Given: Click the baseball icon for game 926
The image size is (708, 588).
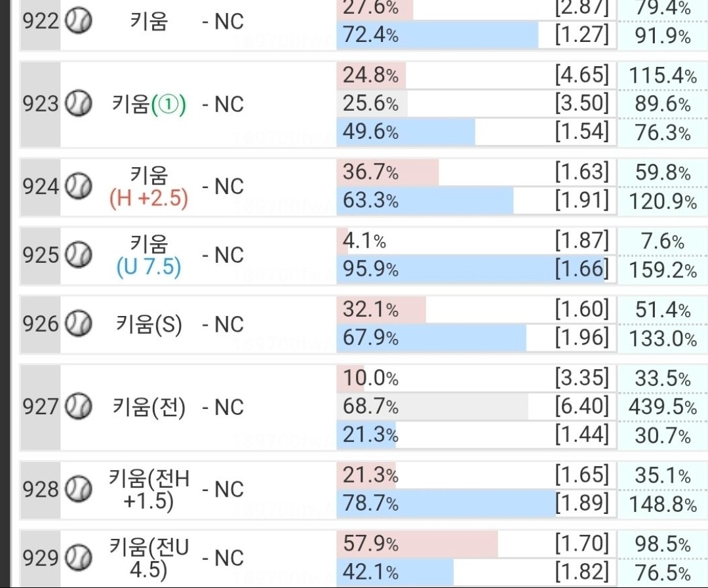Looking at the screenshot, I should point(79,323).
